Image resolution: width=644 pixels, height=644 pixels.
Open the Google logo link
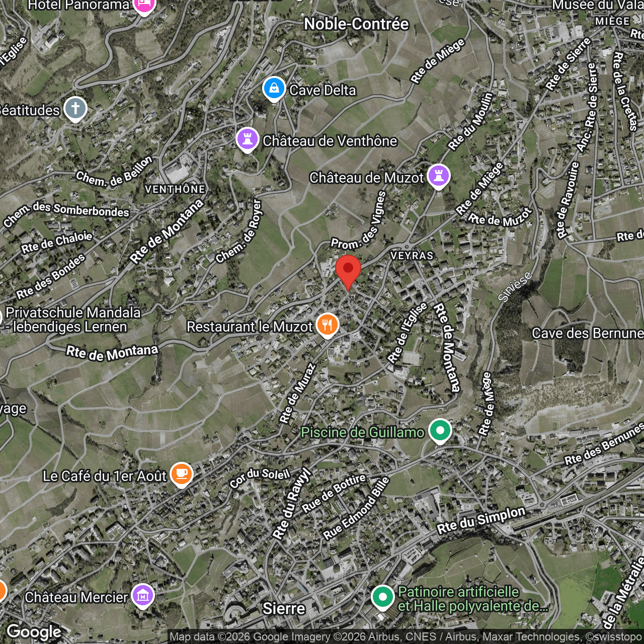[34, 632]
